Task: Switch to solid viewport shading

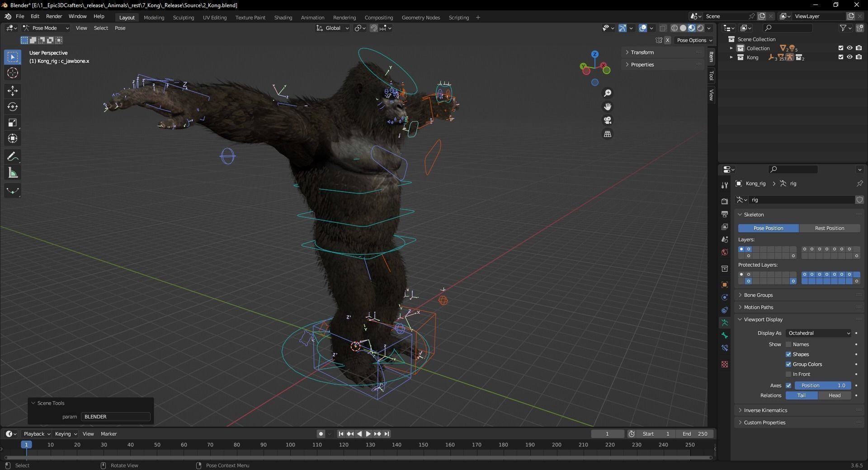Action: click(x=683, y=28)
